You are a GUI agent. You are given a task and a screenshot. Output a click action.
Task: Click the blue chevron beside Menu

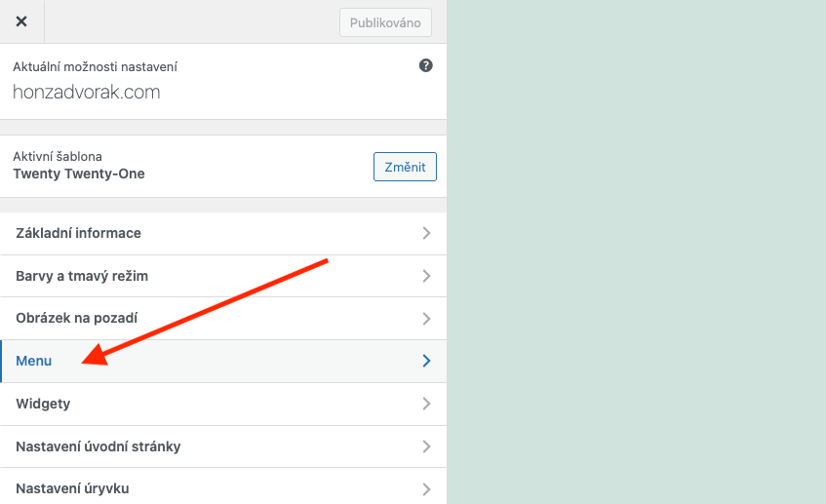tap(427, 361)
